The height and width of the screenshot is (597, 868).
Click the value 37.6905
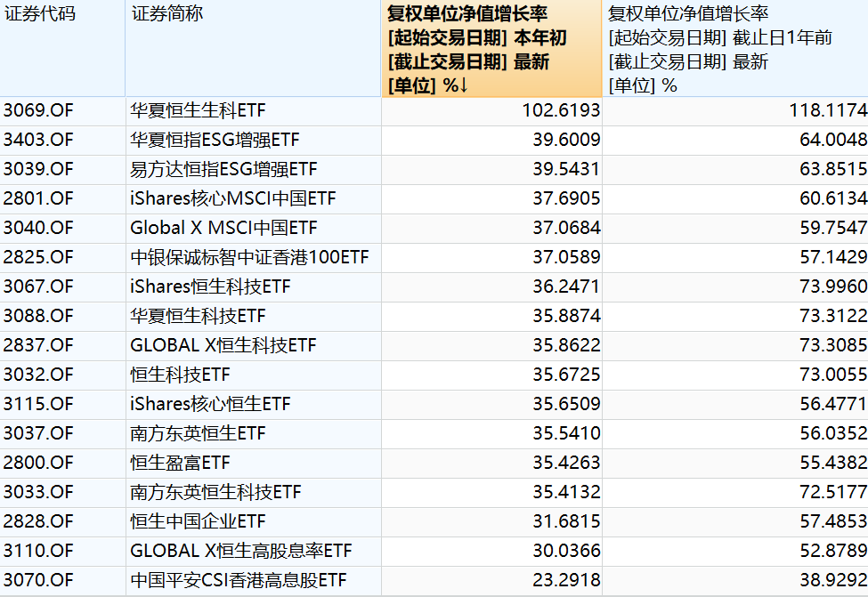tap(566, 198)
